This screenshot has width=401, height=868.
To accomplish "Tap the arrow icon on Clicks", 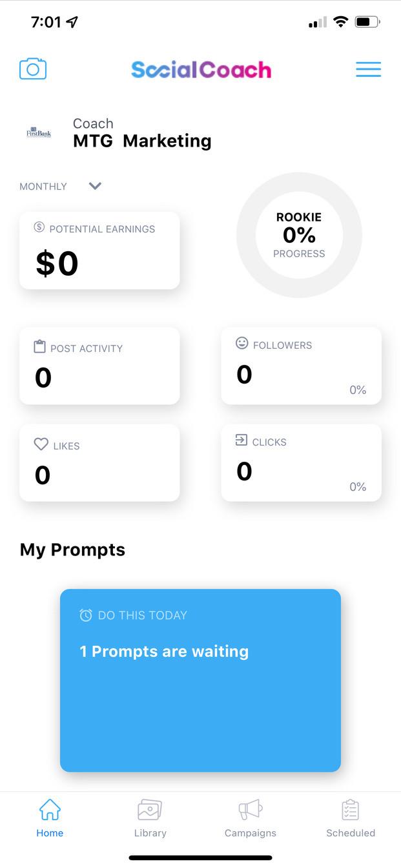I will pyautogui.click(x=242, y=440).
